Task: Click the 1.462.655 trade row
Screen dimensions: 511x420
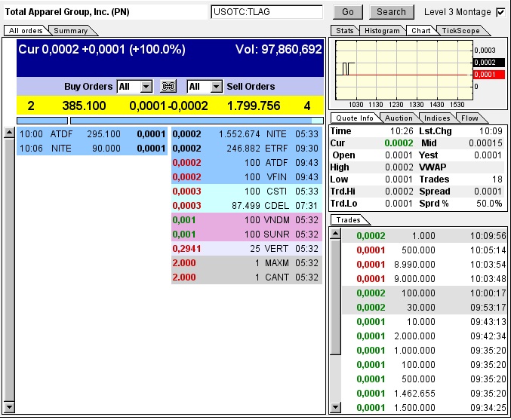Action: click(424, 393)
